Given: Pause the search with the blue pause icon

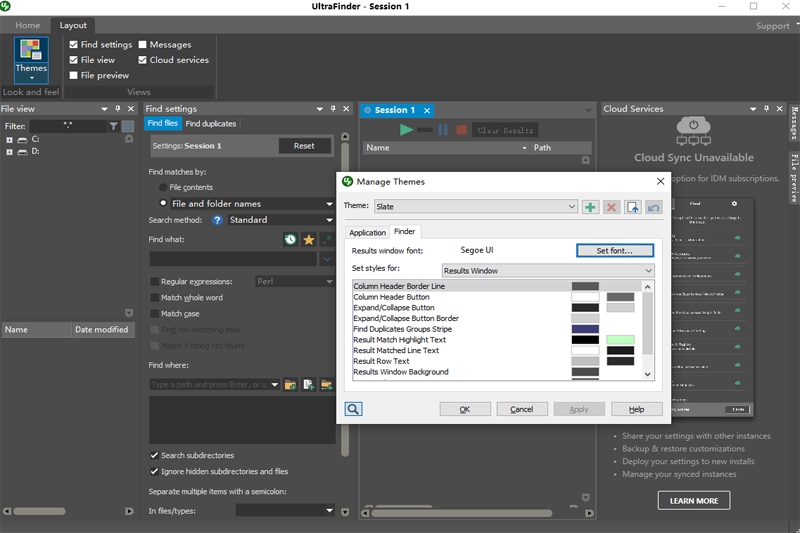Looking at the screenshot, I should [x=443, y=130].
